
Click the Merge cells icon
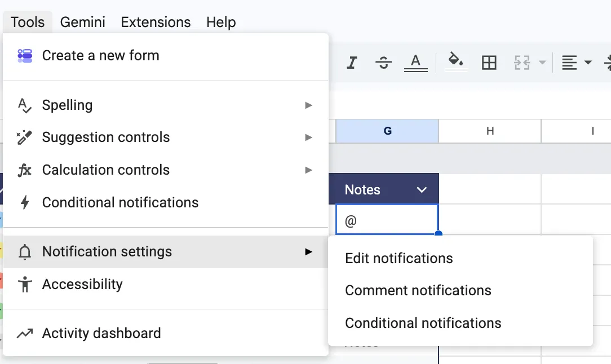[x=522, y=63]
